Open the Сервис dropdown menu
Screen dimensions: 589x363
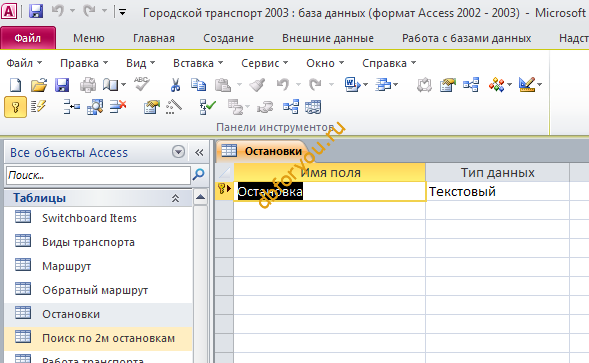(x=264, y=63)
